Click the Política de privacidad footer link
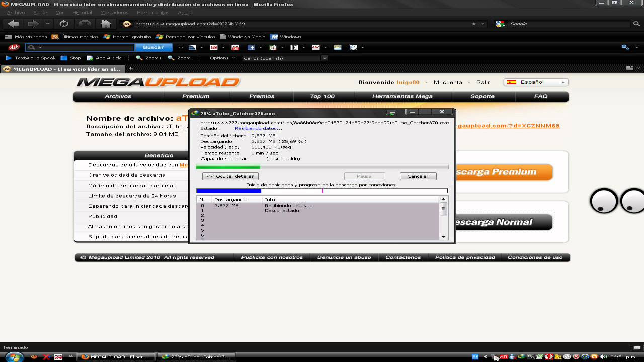This screenshot has height=362, width=644. click(465, 257)
